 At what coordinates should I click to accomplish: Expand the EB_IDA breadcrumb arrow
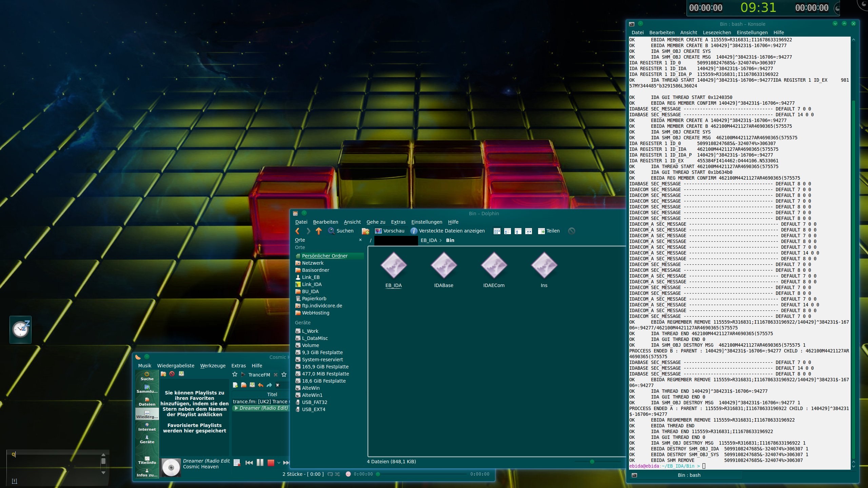click(x=440, y=240)
